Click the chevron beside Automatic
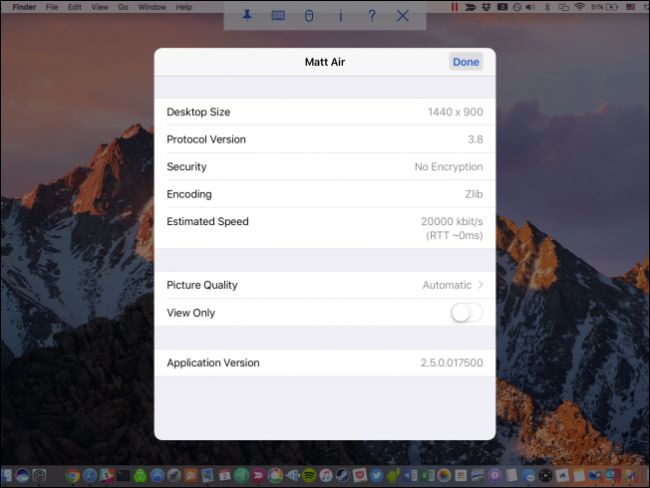Viewport: 650px width, 488px height. click(x=480, y=285)
